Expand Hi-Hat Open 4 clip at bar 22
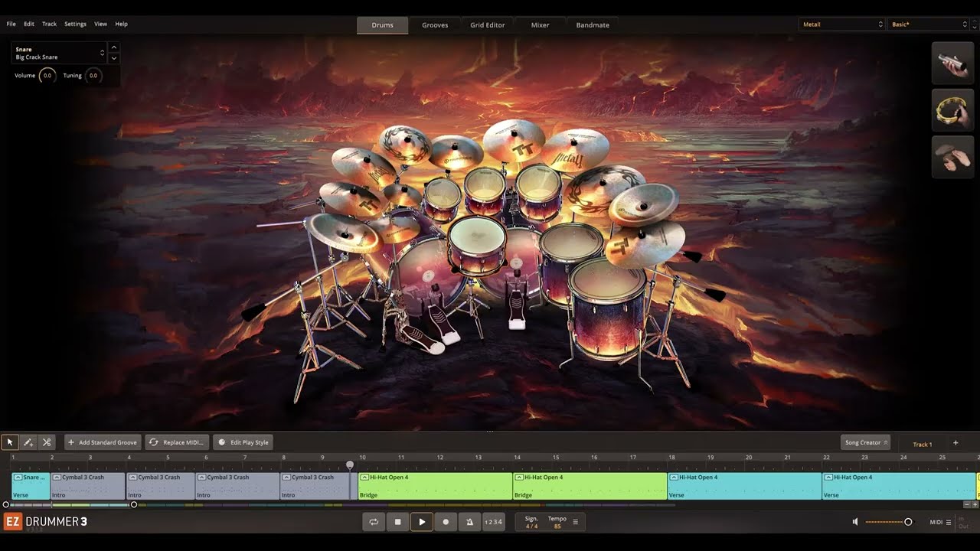Image resolution: width=980 pixels, height=551 pixels. [x=828, y=478]
